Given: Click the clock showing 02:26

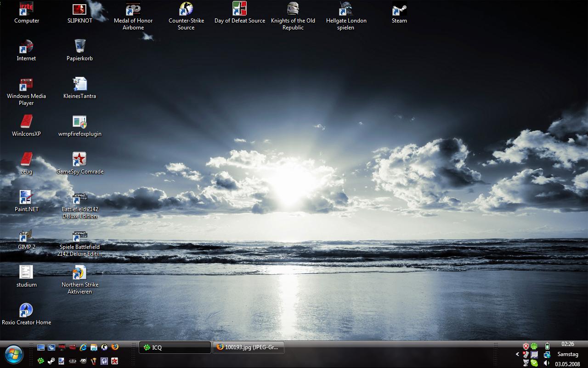Looking at the screenshot, I should pyautogui.click(x=567, y=344).
